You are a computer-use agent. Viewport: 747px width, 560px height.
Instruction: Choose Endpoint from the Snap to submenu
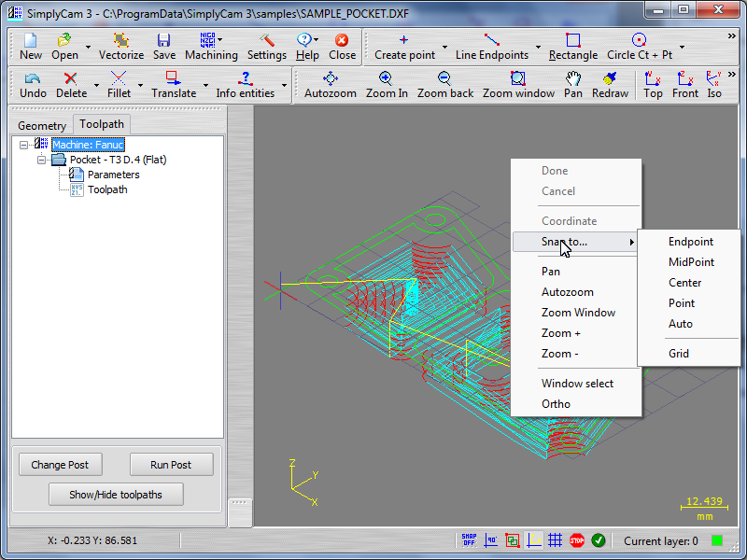[690, 242]
